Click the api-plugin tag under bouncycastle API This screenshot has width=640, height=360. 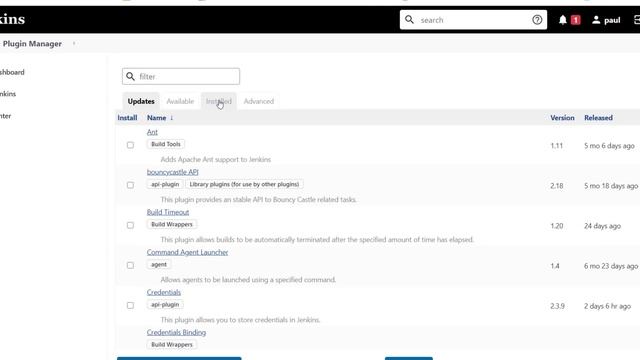click(165, 184)
